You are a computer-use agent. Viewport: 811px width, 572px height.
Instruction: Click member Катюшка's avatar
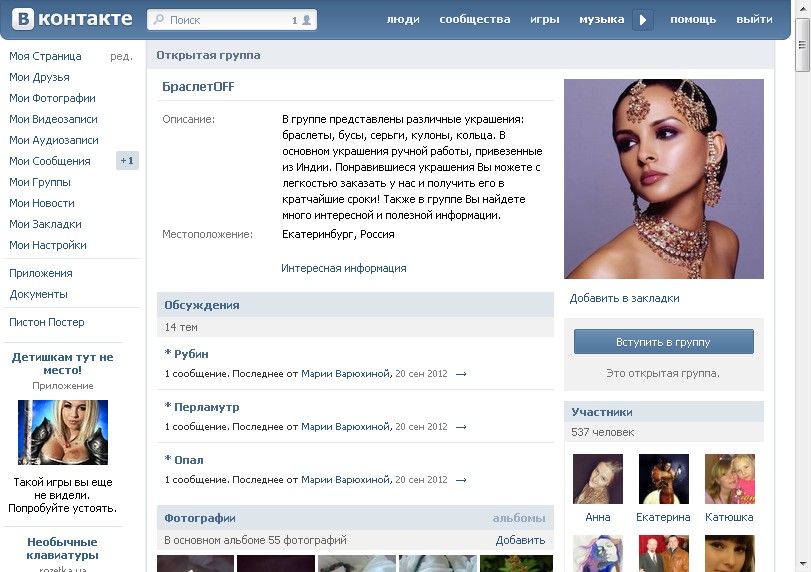click(x=730, y=479)
